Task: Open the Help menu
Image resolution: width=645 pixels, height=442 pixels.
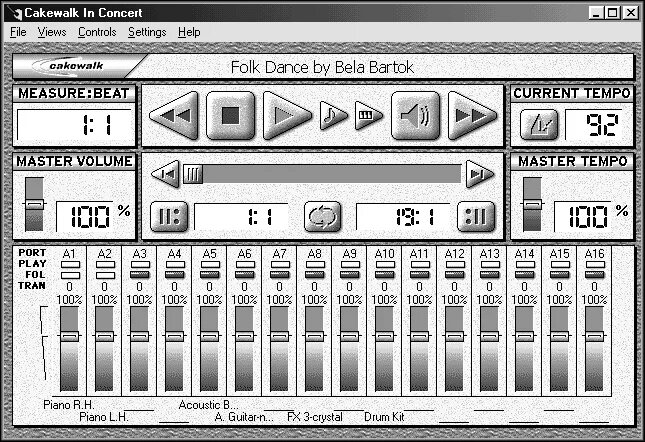Action: tap(189, 32)
